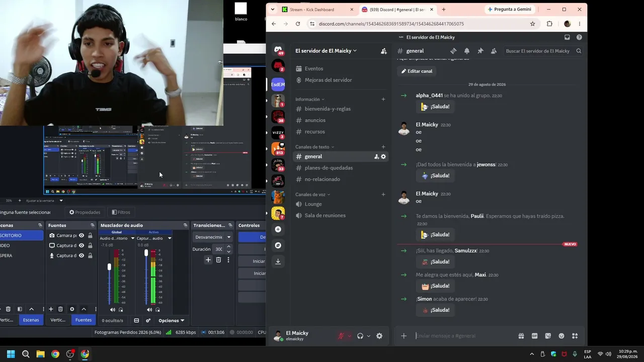The image size is (644, 362).
Task: Open the gift icon in message bar
Action: tap(521, 336)
